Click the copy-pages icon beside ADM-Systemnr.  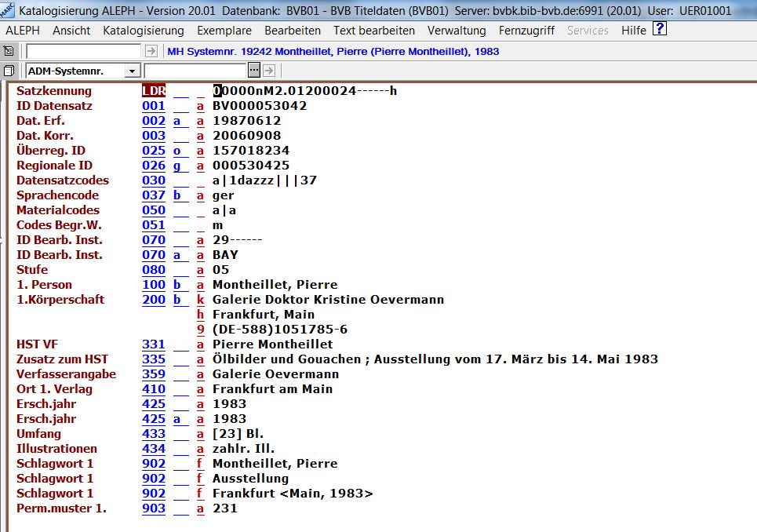click(x=9, y=71)
